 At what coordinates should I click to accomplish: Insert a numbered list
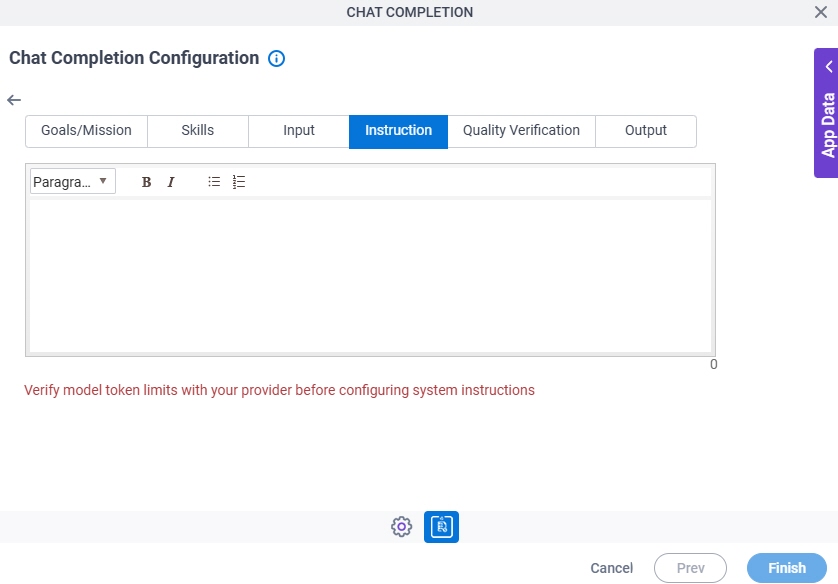239,182
